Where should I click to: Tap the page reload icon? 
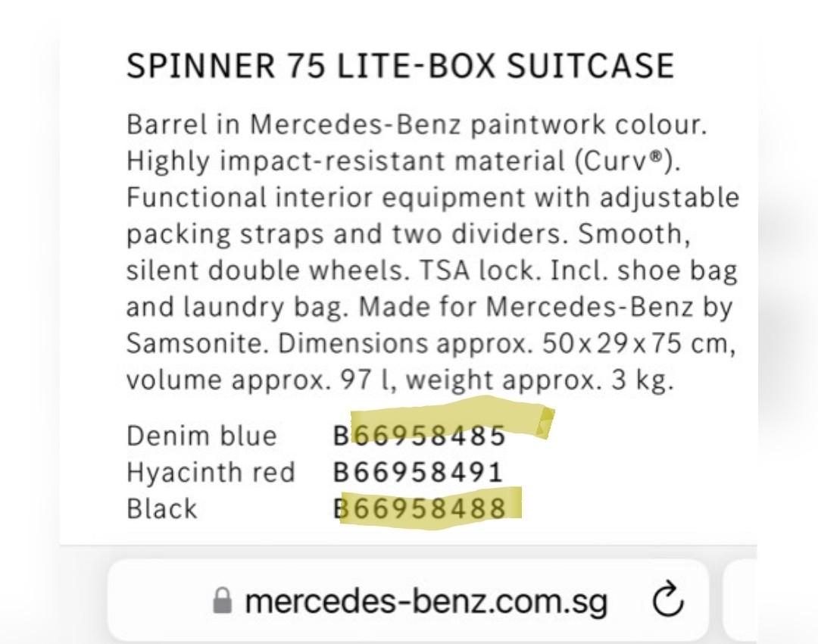click(667, 601)
